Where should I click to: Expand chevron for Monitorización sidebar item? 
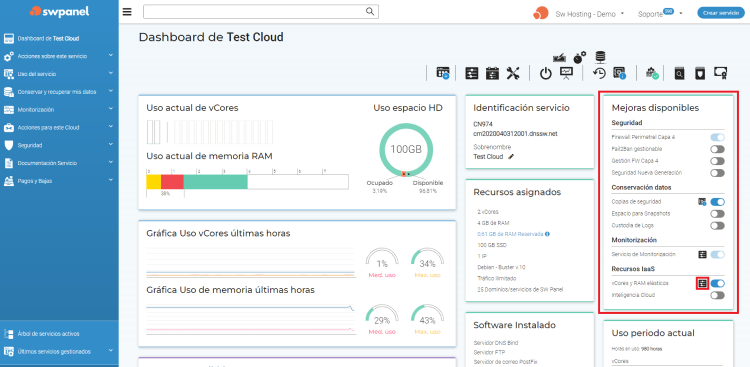tap(111, 109)
